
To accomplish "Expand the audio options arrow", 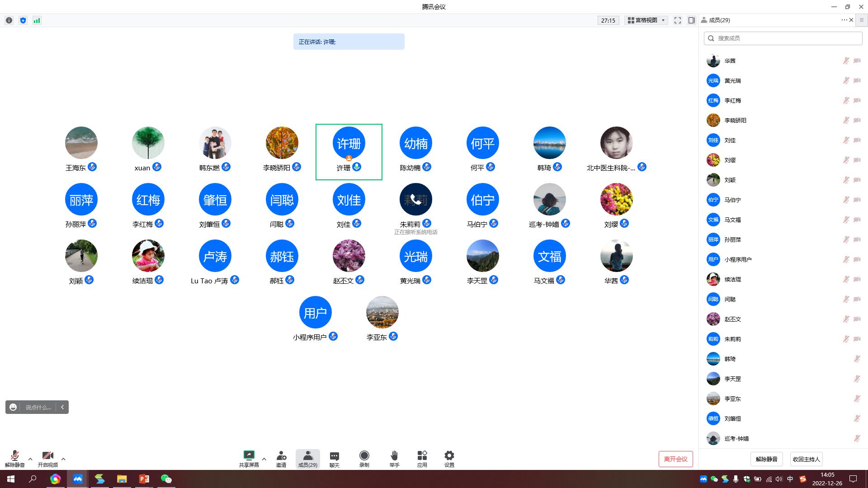I will 30,459.
